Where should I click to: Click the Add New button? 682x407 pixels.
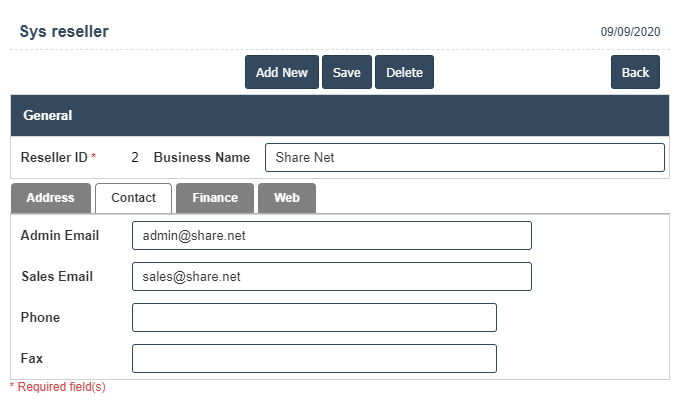point(281,72)
